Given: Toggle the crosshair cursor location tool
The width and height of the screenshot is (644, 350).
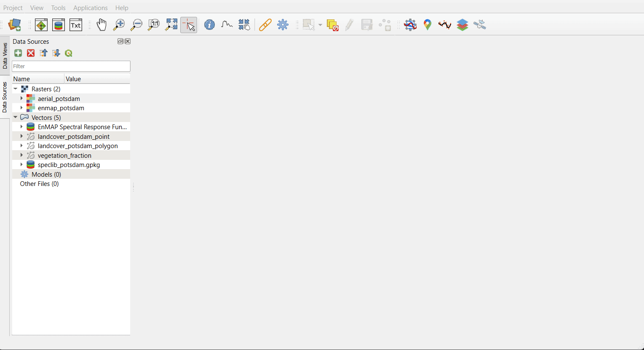Looking at the screenshot, I should click(189, 25).
